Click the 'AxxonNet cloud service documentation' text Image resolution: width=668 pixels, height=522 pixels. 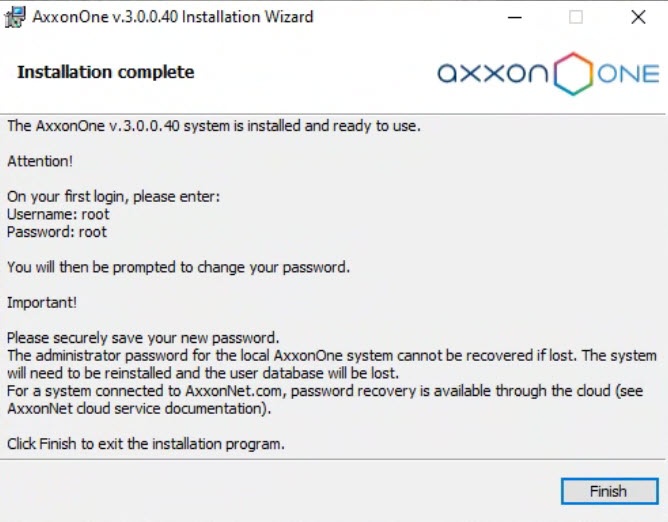coord(142,409)
